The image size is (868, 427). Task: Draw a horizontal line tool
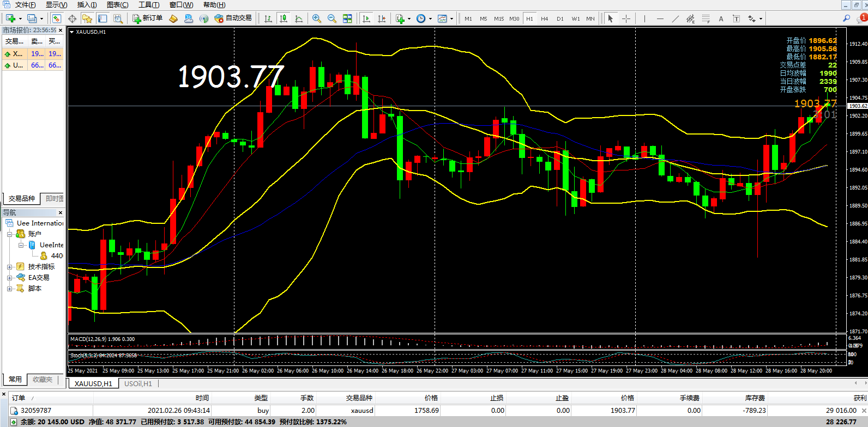tap(660, 19)
